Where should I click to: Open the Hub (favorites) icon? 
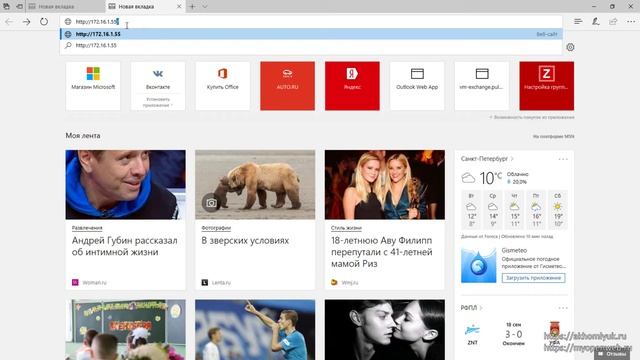(x=578, y=22)
